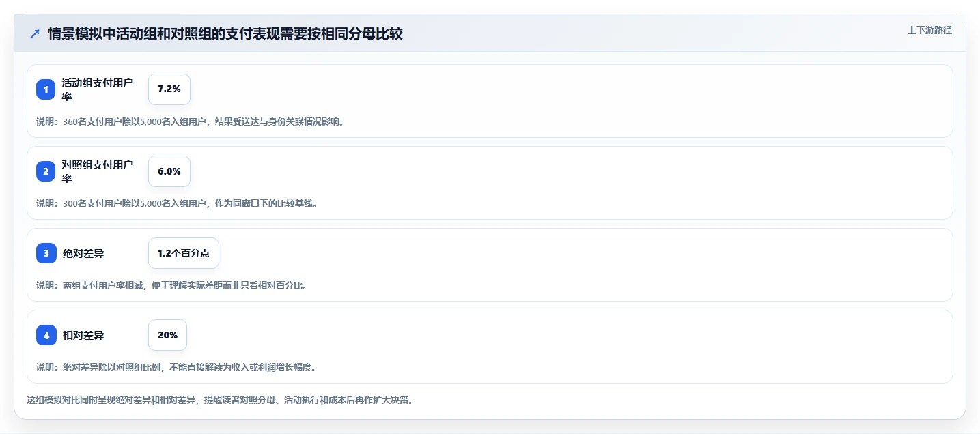
Task: Click the arrow icon beside the title
Action: coord(35,33)
